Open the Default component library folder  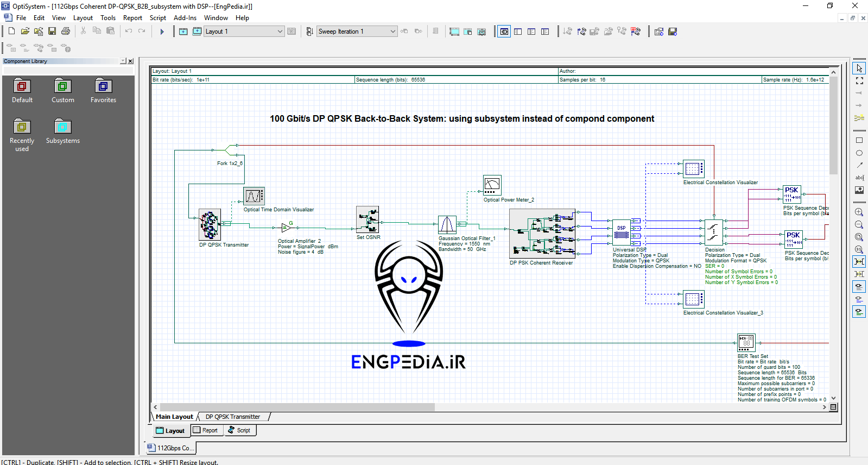click(x=22, y=91)
